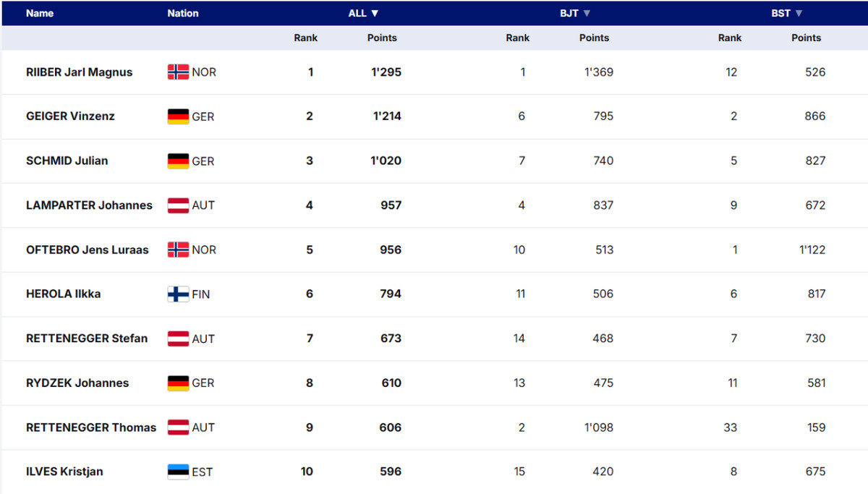Click German flag in RYDZEK Johannes row
Image resolution: width=868 pixels, height=494 pixels.
(x=178, y=383)
